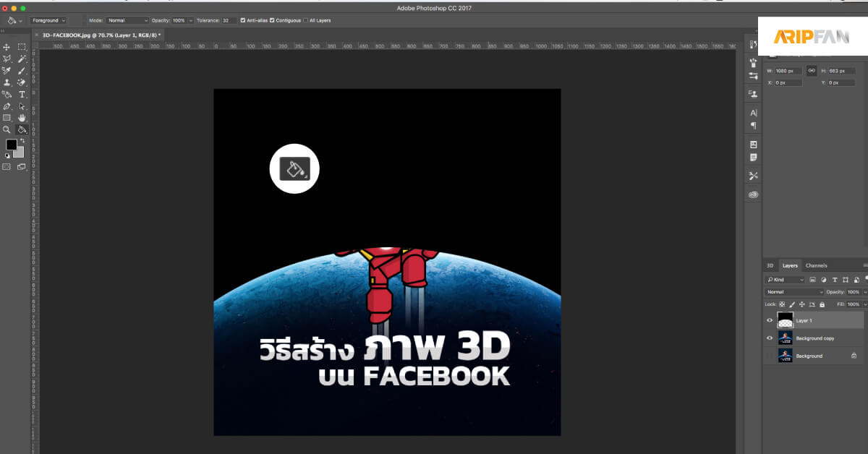The image size is (868, 454).
Task: Select the Zoom tool
Action: [7, 129]
